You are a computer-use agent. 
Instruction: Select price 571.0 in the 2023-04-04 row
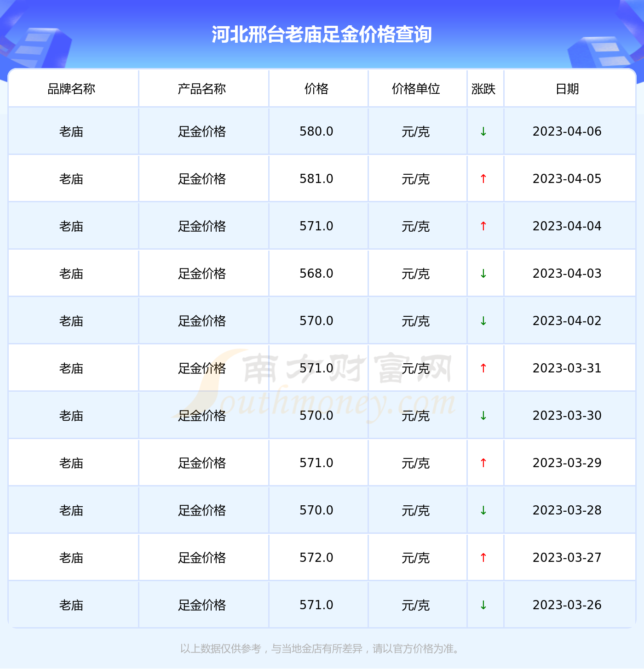316,226
